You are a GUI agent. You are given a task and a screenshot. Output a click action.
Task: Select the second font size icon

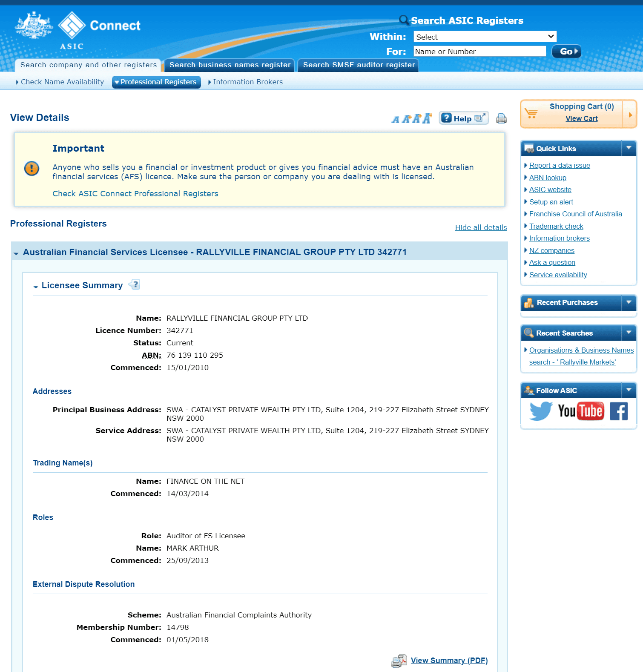tap(406, 119)
